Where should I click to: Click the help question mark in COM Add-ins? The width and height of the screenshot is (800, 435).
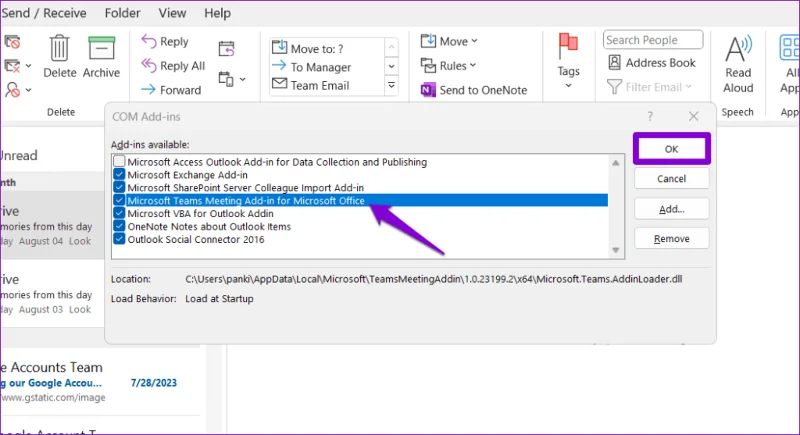click(x=650, y=116)
